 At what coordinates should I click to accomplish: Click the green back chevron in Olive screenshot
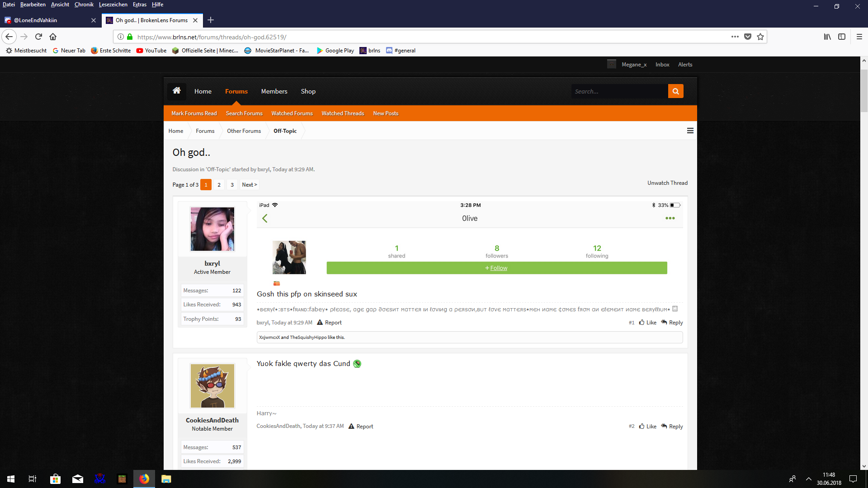[x=265, y=218]
